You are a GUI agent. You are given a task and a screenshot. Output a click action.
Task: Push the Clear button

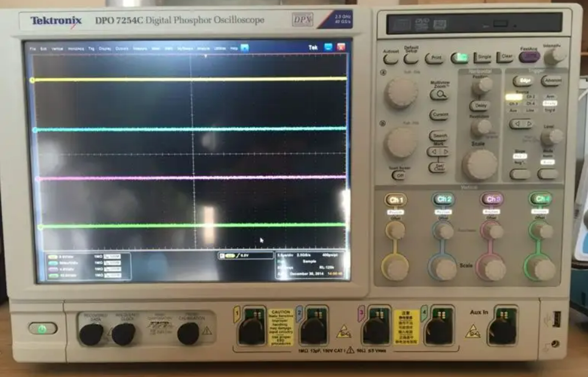505,57
